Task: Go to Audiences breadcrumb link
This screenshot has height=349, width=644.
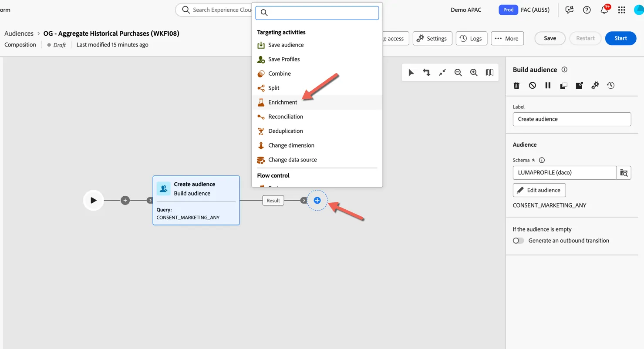Action: click(x=19, y=34)
